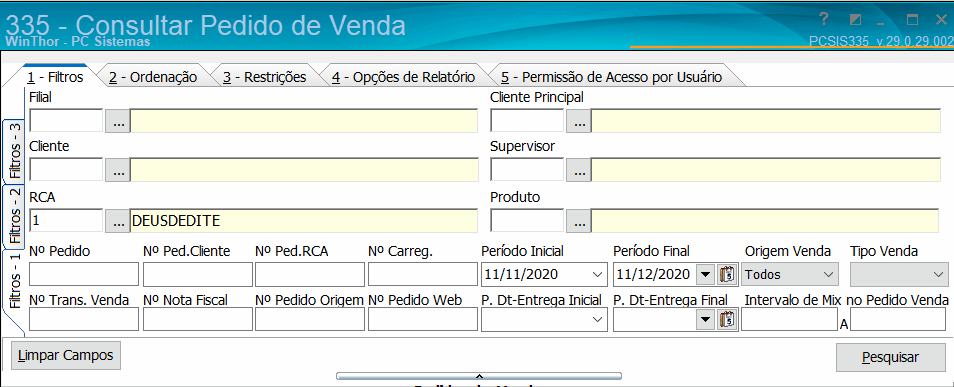Switch to the 3 - Restrições tab
954x387 pixels.
[264, 77]
